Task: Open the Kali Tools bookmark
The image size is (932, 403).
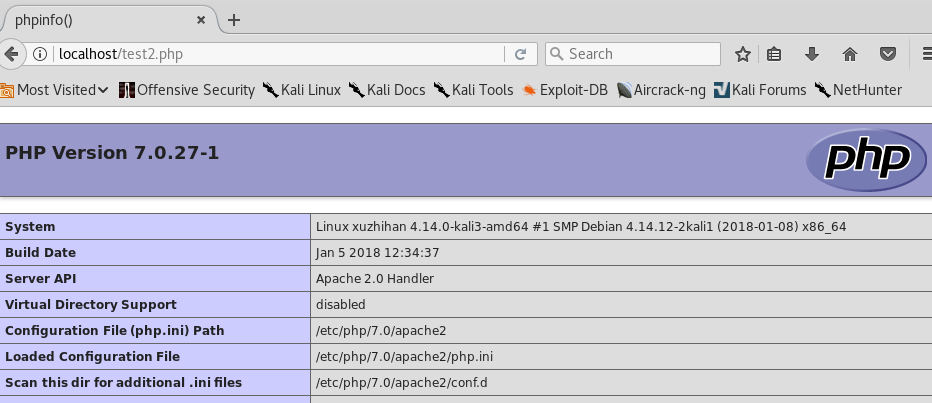Action: [473, 90]
